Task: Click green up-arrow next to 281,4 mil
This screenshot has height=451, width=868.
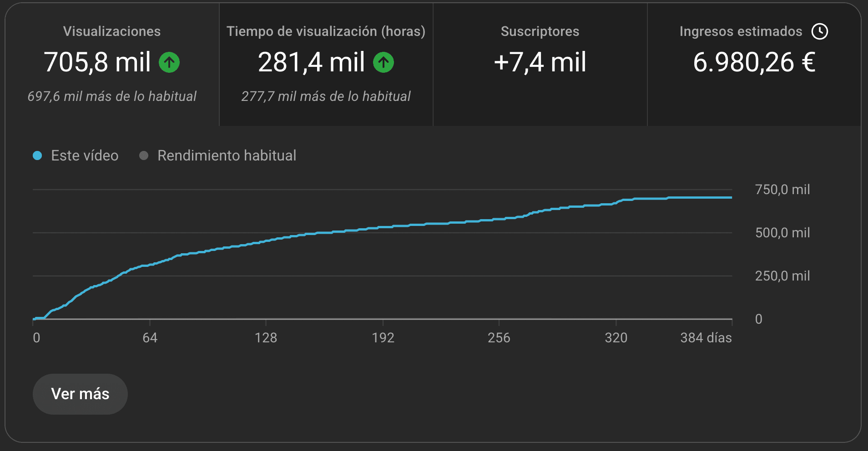Action: (x=384, y=62)
